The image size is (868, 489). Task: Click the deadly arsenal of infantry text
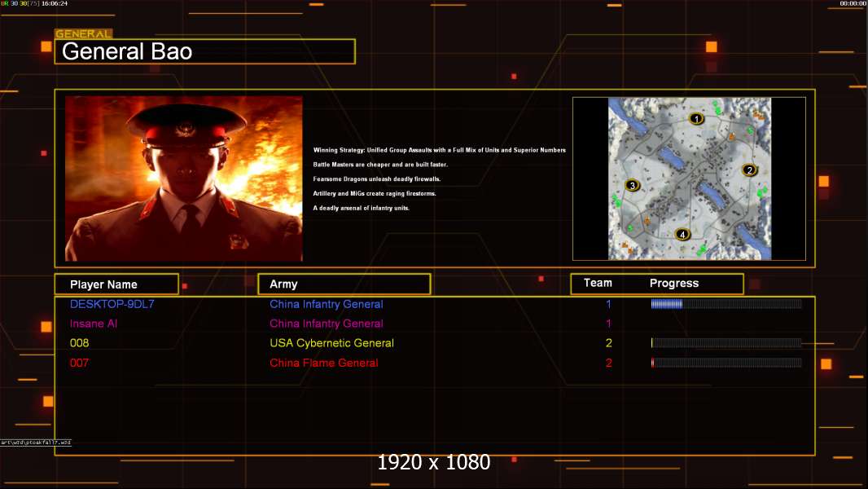361,208
